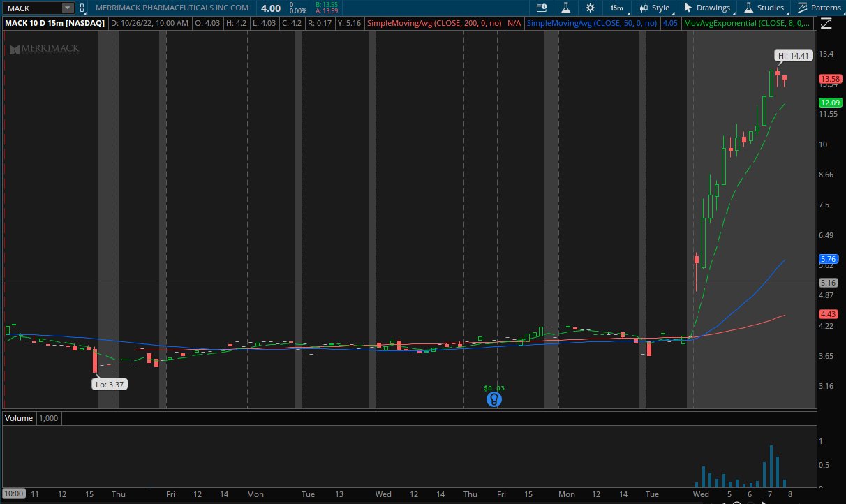This screenshot has width=846, height=504.
Task: Click the Volume panel label
Action: click(x=19, y=418)
